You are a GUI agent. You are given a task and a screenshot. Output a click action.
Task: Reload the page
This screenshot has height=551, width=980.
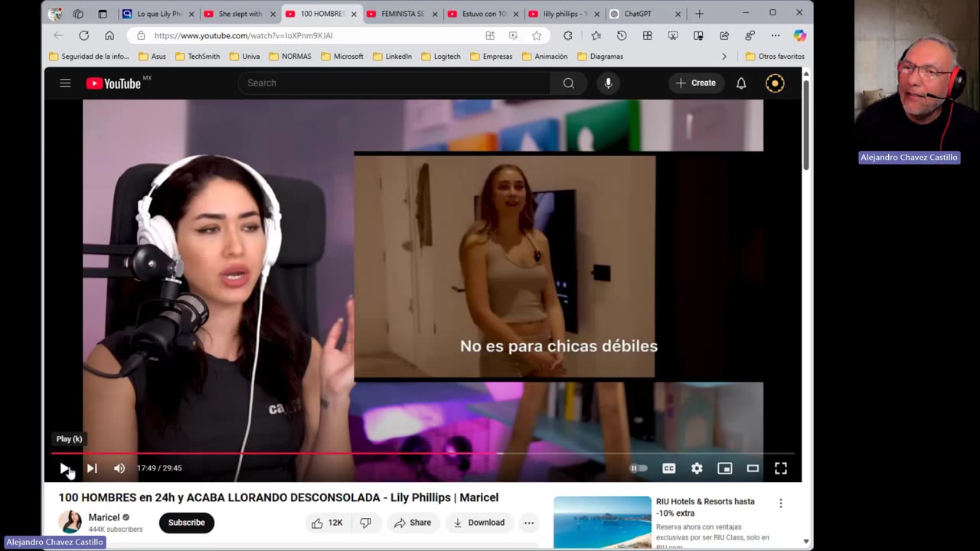(84, 35)
